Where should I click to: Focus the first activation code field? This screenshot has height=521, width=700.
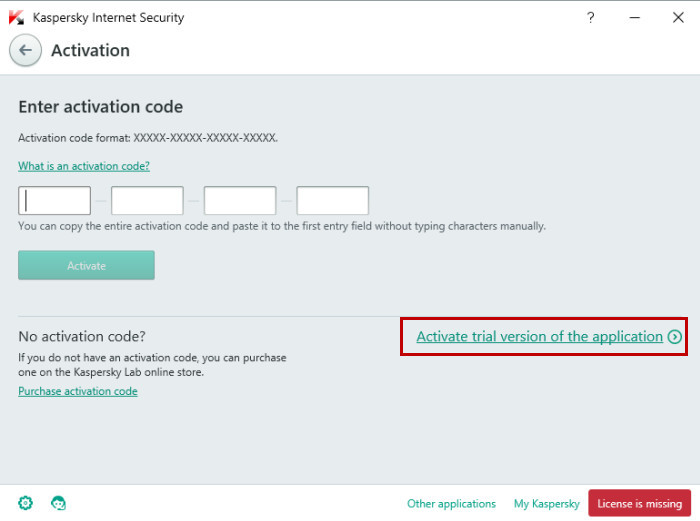[55, 201]
